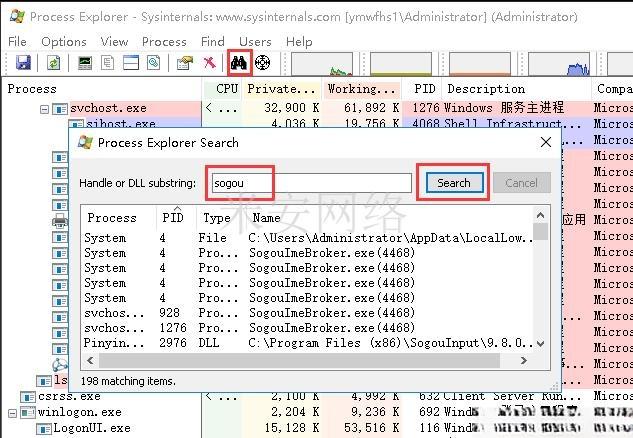Screen dimensions: 633x438
Task: Sort by the main window PID column header
Action: 423,89
